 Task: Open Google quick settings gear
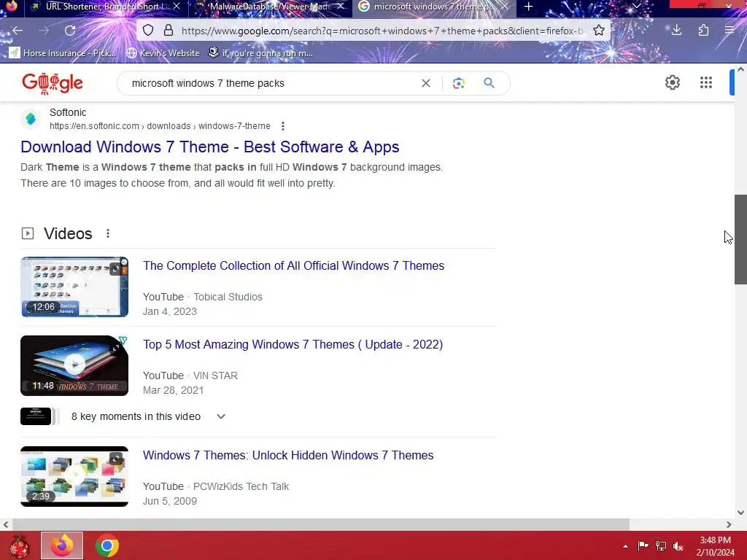672,82
